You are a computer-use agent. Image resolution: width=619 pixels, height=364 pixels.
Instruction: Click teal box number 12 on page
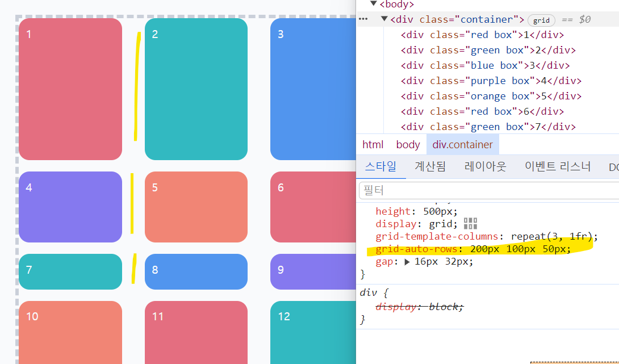(313, 332)
